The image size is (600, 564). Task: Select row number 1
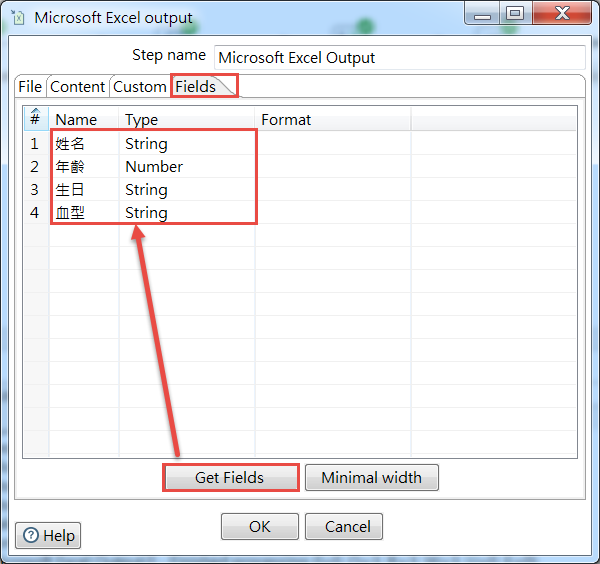[x=35, y=144]
